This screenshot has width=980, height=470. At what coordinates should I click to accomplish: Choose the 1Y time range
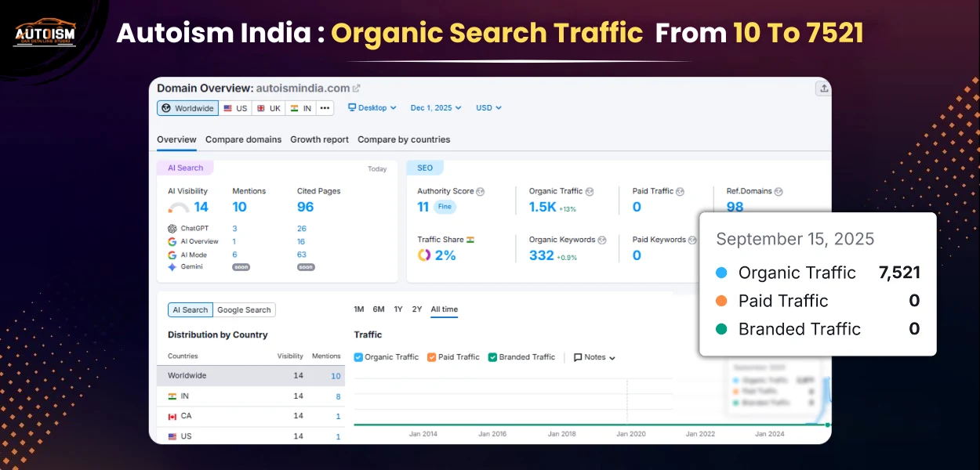coord(398,309)
